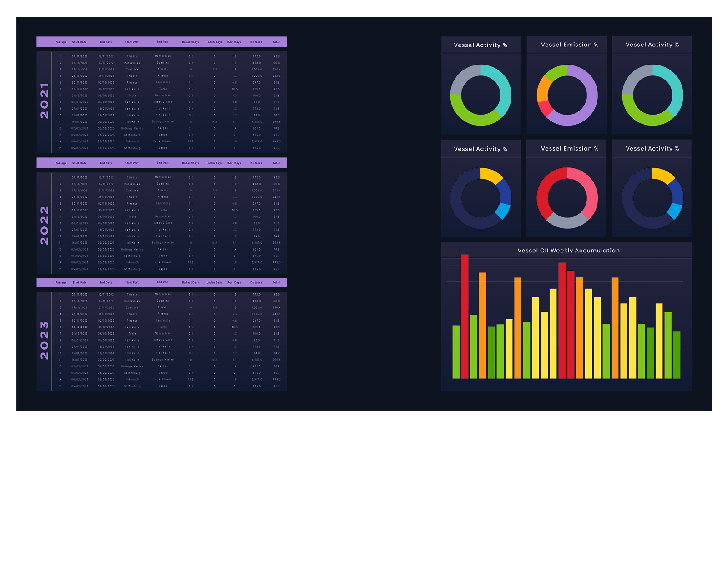Select Icdas 2 Port cell in 2021 table
728x573 pixels.
[x=162, y=102]
